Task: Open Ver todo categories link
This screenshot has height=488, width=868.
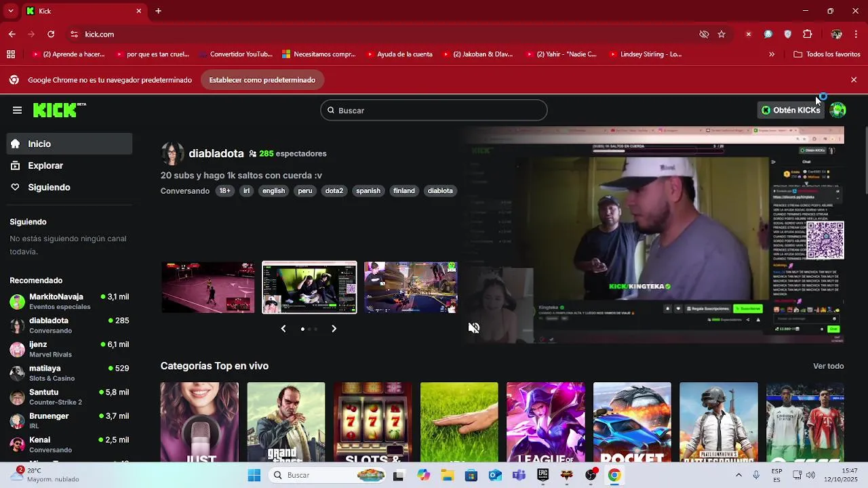Action: pos(829,366)
